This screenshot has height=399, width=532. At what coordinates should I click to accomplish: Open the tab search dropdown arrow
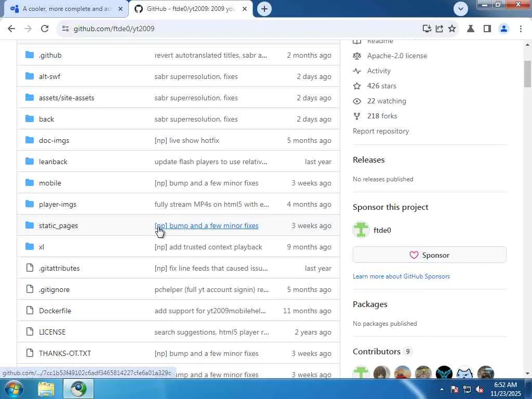[x=461, y=9]
